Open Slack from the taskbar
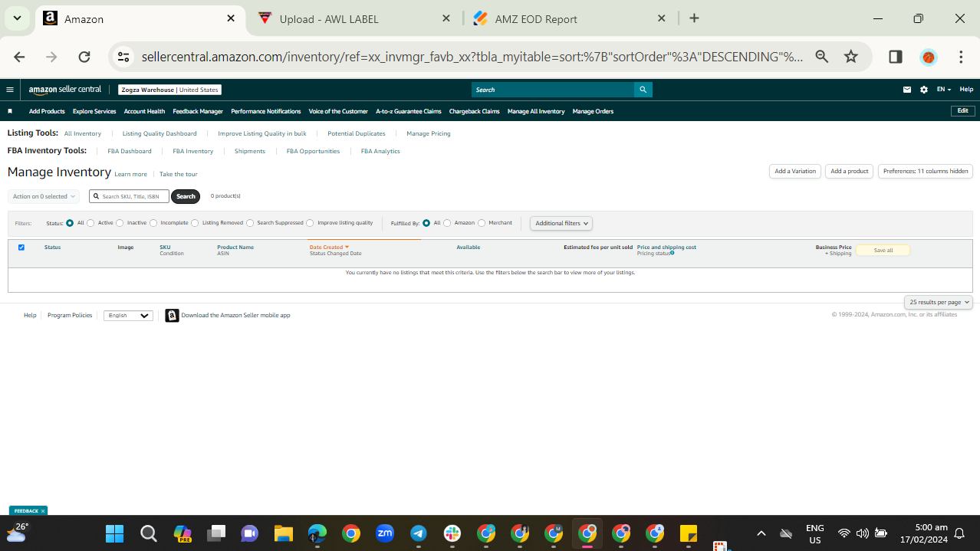 (452, 533)
